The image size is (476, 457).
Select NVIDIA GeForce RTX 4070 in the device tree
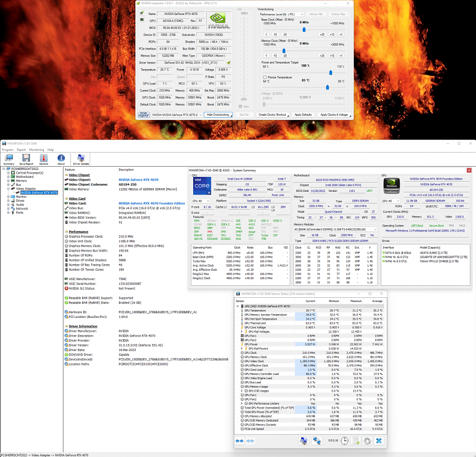tap(39, 192)
